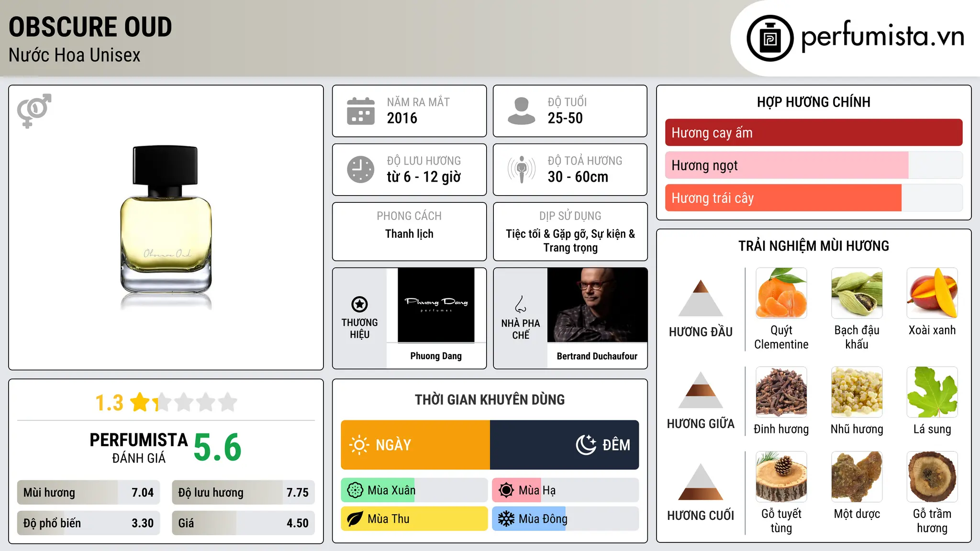This screenshot has height=551, width=980.
Task: Click the Hương cuối pyramid icon
Action: pyautogui.click(x=701, y=482)
